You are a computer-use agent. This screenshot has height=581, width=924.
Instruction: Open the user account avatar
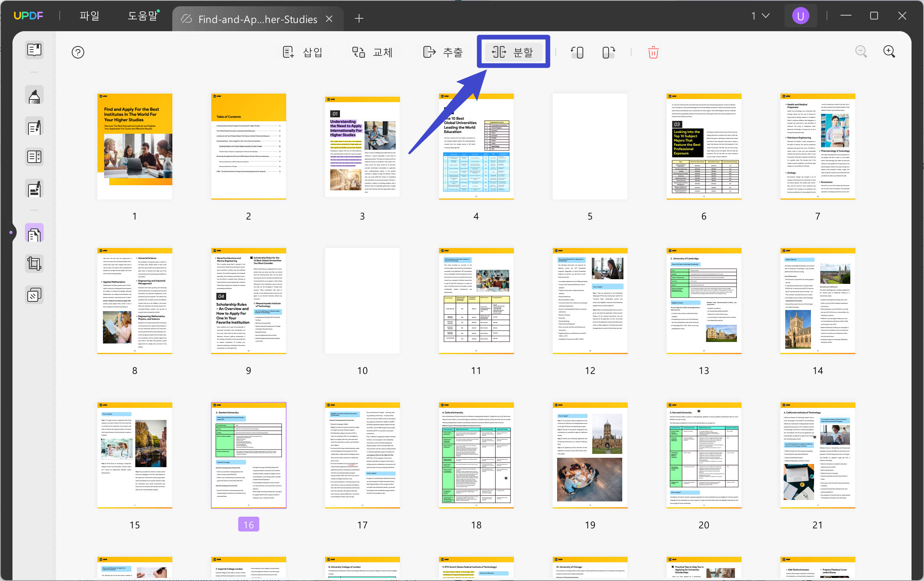[800, 16]
